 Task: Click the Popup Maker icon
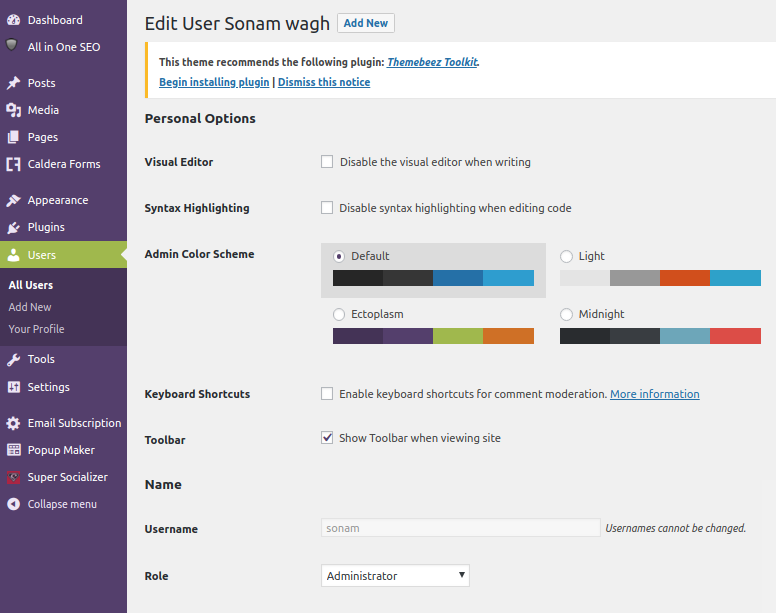click(13, 450)
